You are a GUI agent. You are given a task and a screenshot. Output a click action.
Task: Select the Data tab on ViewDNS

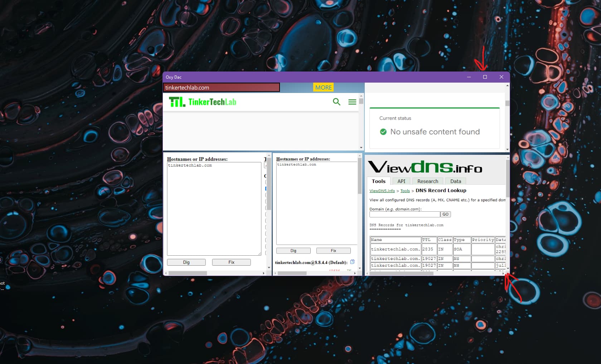click(455, 181)
